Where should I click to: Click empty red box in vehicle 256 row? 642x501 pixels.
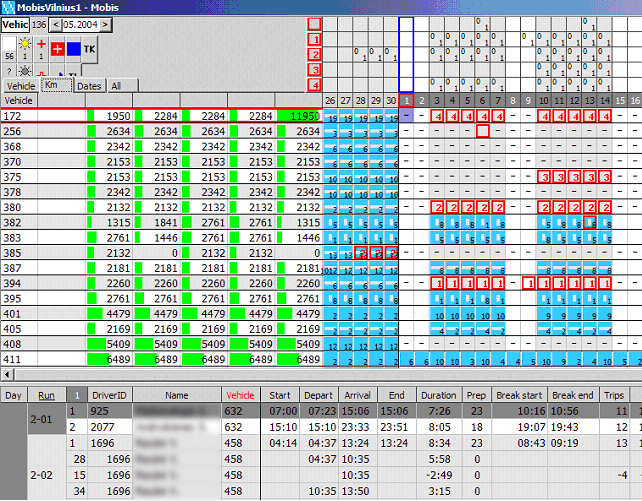click(483, 131)
